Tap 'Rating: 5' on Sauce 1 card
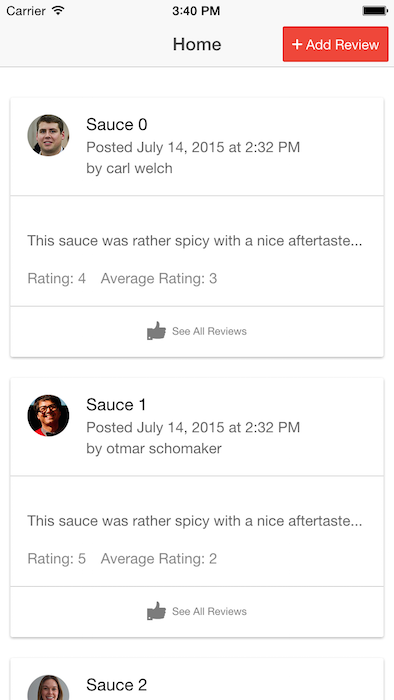This screenshot has width=394, height=700. [x=57, y=558]
